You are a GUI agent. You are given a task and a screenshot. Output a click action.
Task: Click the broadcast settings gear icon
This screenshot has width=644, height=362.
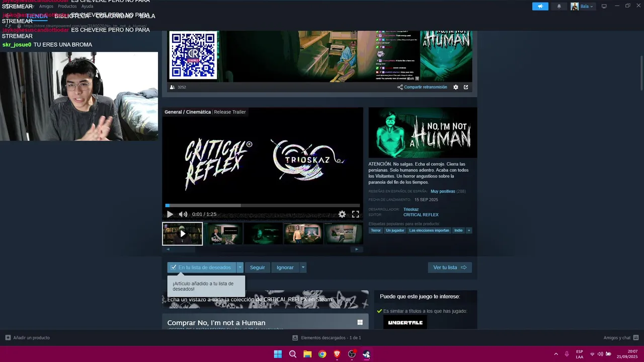[x=456, y=87]
